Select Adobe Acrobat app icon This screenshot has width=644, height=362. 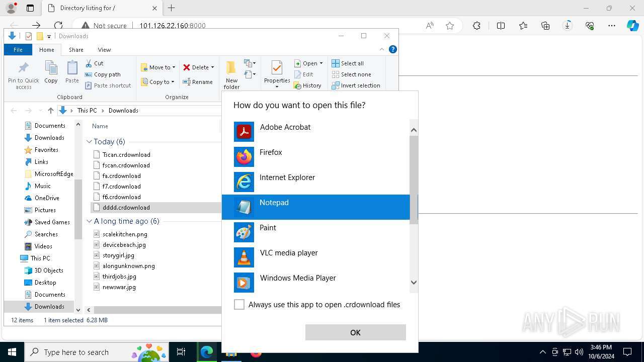[x=244, y=132]
